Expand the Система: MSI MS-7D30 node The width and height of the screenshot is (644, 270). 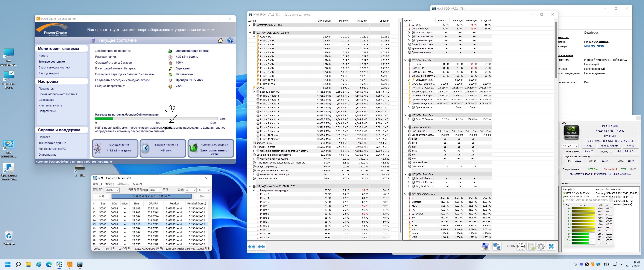tap(250, 25)
